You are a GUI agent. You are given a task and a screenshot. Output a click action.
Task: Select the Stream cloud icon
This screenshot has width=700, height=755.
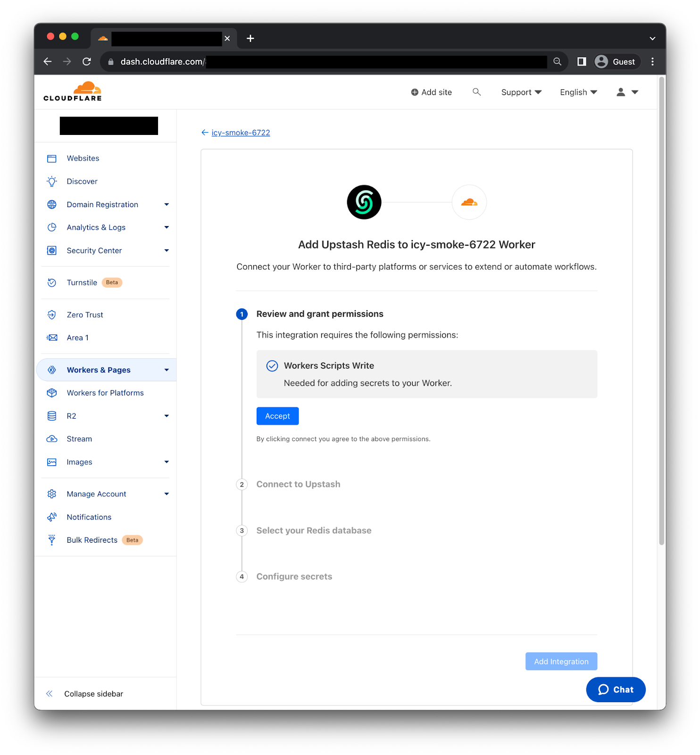[x=52, y=439]
